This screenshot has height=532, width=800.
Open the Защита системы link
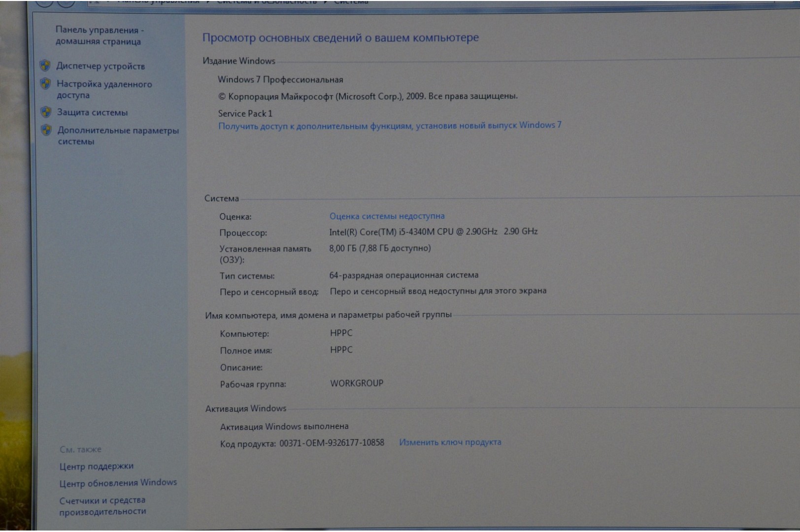tap(92, 112)
